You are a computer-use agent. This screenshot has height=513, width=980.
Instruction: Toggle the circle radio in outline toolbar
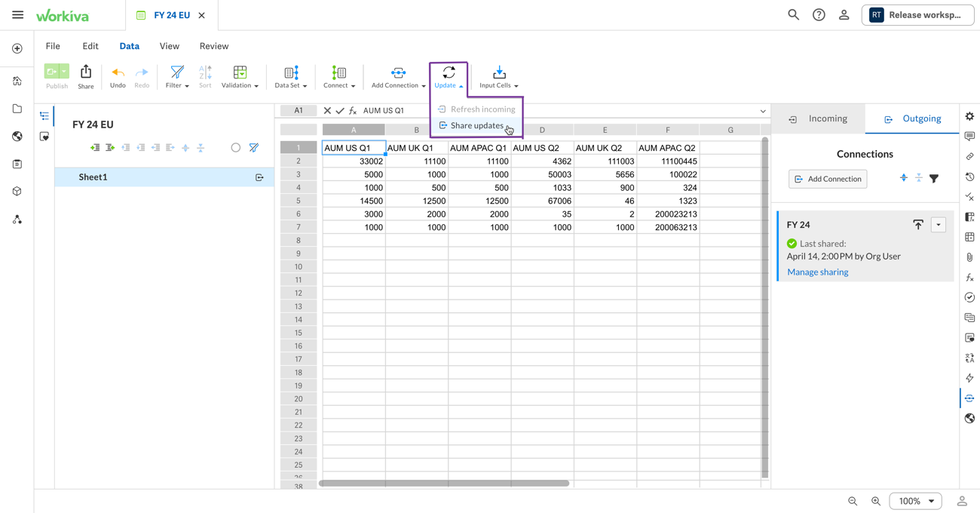pos(236,148)
